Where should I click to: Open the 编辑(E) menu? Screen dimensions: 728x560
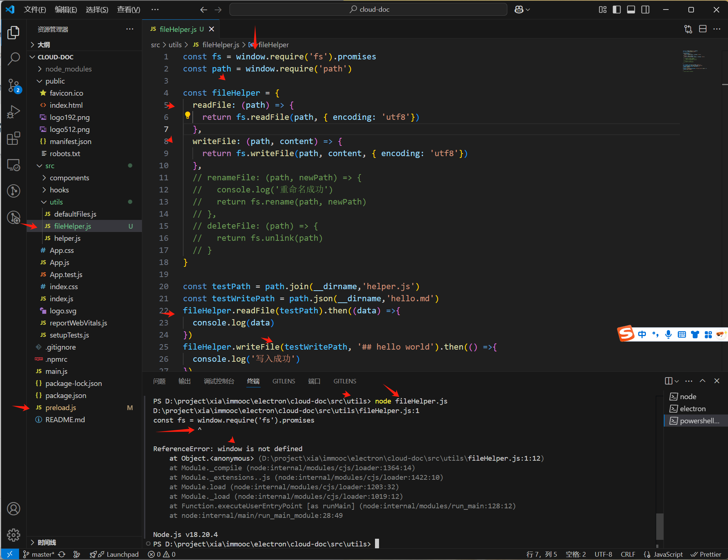click(66, 10)
